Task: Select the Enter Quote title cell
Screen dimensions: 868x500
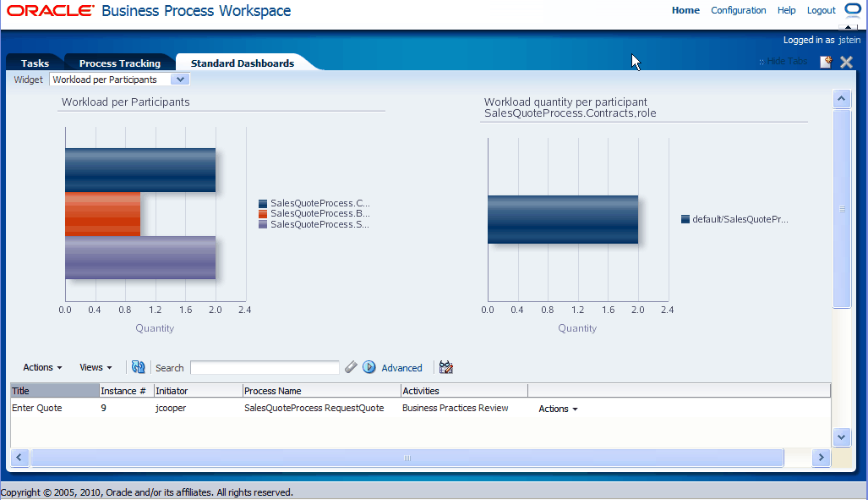Action: click(x=37, y=408)
